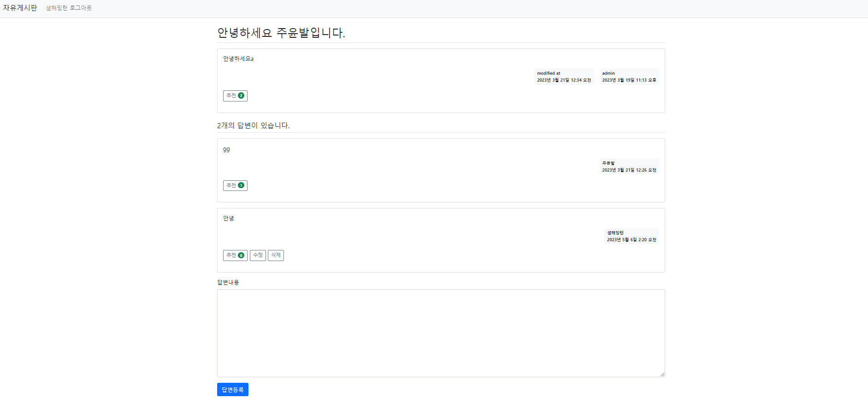The height and width of the screenshot is (416, 868).
Task: Upvote the 안녕 answer with its 추천 button
Action: (x=232, y=255)
